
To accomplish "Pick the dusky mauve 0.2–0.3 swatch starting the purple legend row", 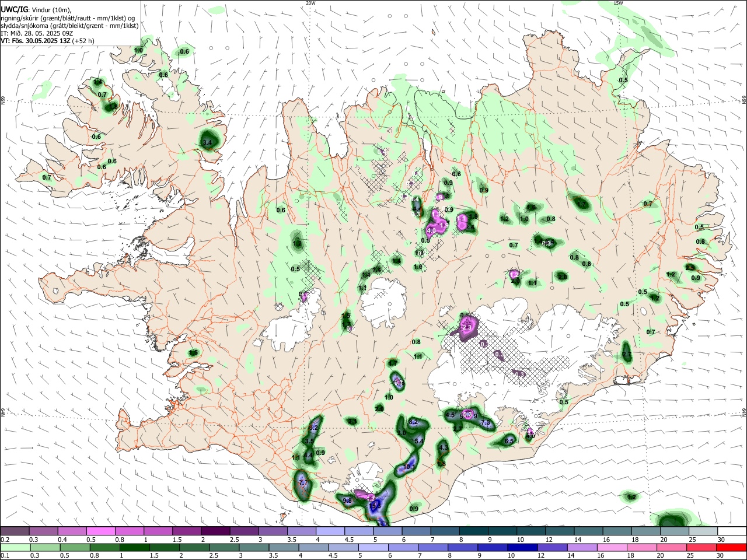I will tap(15, 531).
